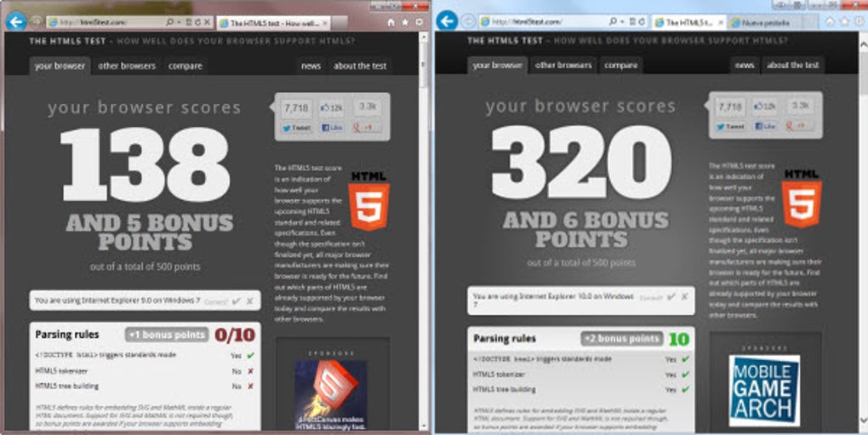Click the 7,718 tweet count in IE 9 window
Viewport: 868px width, 435px height.
(x=297, y=108)
